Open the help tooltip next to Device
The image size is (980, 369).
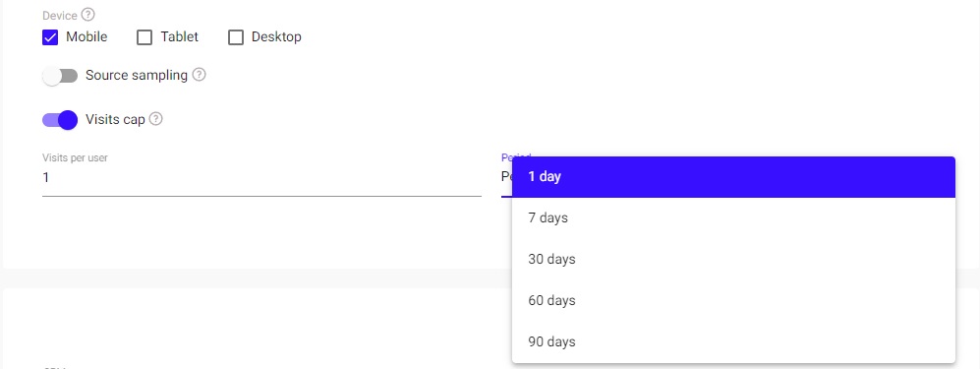coord(88,15)
